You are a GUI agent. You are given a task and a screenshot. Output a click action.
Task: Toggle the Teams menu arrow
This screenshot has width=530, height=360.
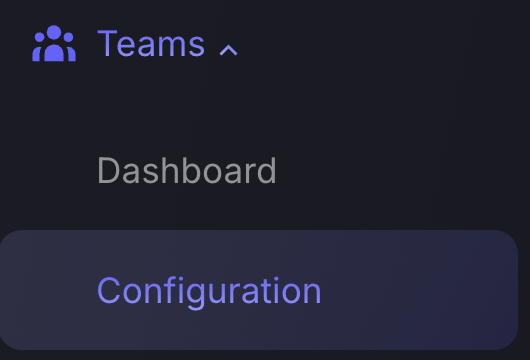point(228,50)
